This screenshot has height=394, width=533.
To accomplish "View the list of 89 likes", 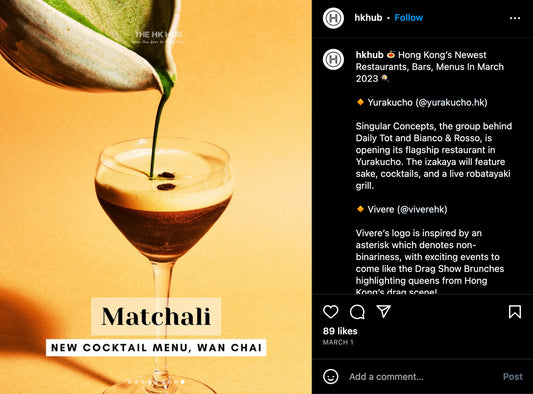I will click(x=340, y=331).
